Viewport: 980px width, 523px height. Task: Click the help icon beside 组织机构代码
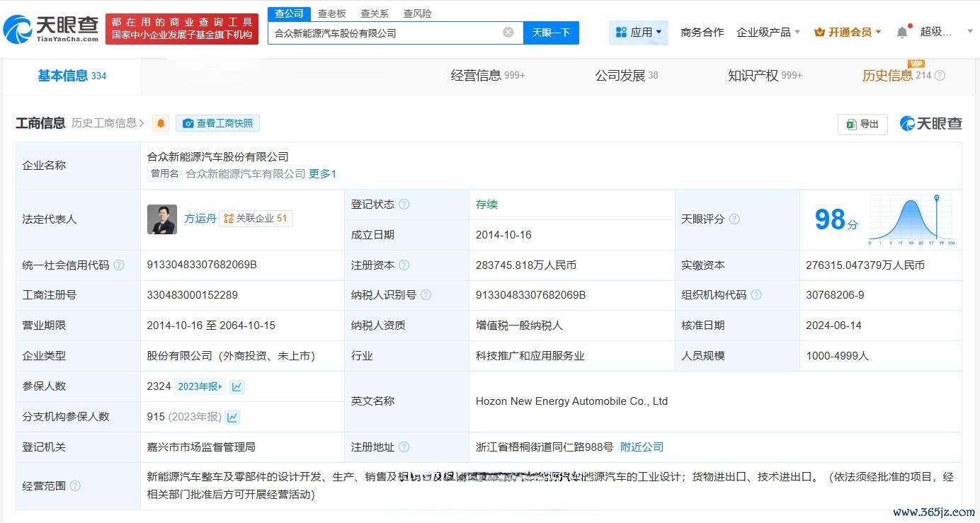click(756, 295)
